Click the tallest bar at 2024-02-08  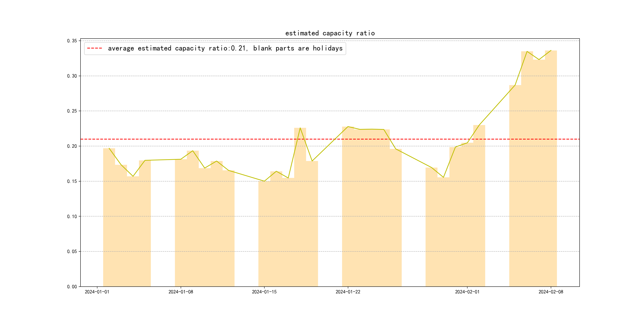pos(551,170)
